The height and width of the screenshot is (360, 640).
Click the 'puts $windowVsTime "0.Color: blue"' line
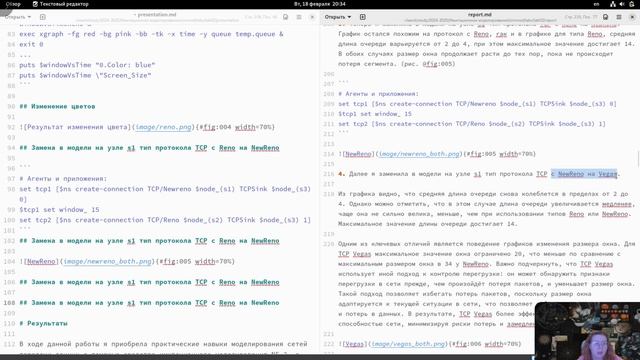(87, 64)
